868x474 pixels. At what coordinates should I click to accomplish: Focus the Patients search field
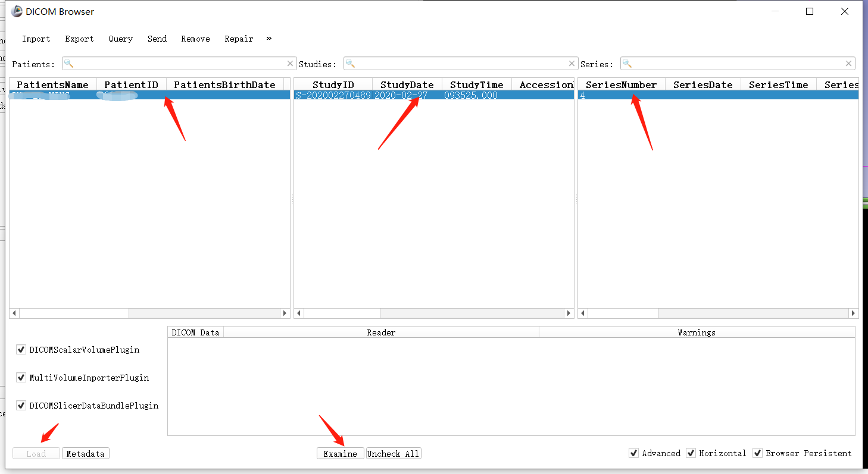[179, 64]
